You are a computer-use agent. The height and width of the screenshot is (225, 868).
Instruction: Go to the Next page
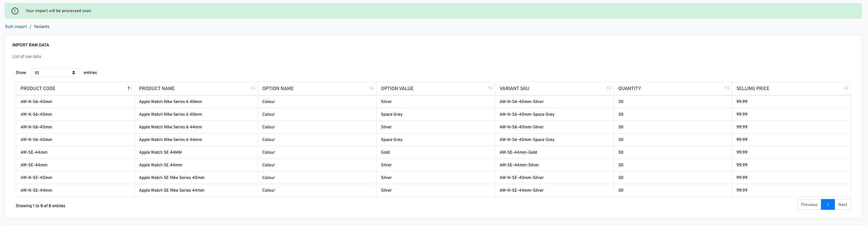click(x=843, y=205)
